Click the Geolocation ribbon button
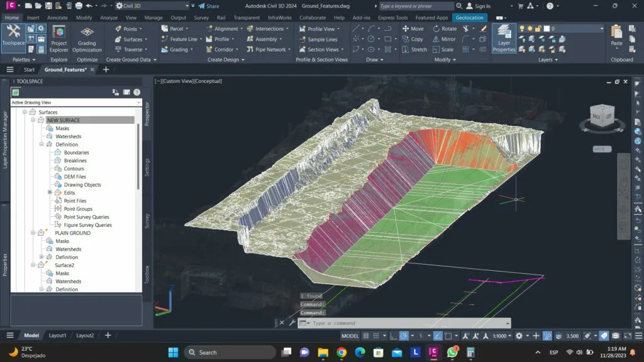This screenshot has height=362, width=644. click(470, 18)
